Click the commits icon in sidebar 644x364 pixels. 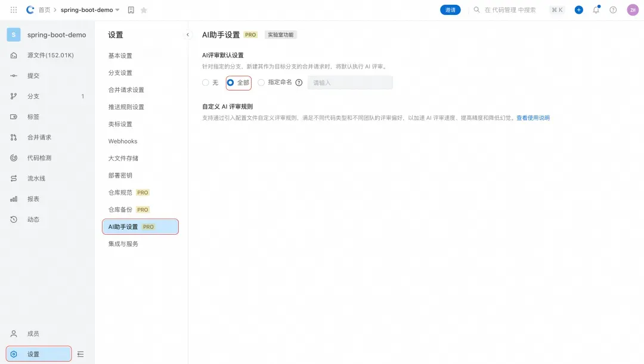click(x=14, y=76)
